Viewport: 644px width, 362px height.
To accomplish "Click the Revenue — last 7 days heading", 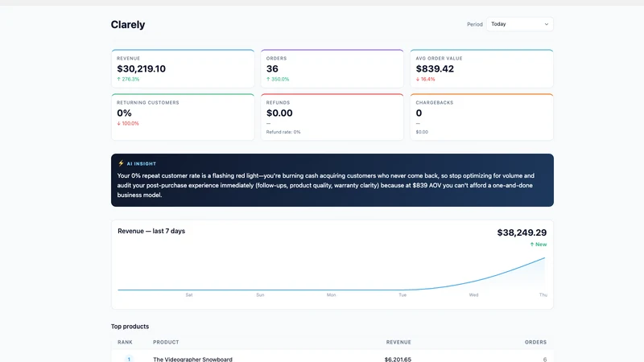I will pos(151,231).
